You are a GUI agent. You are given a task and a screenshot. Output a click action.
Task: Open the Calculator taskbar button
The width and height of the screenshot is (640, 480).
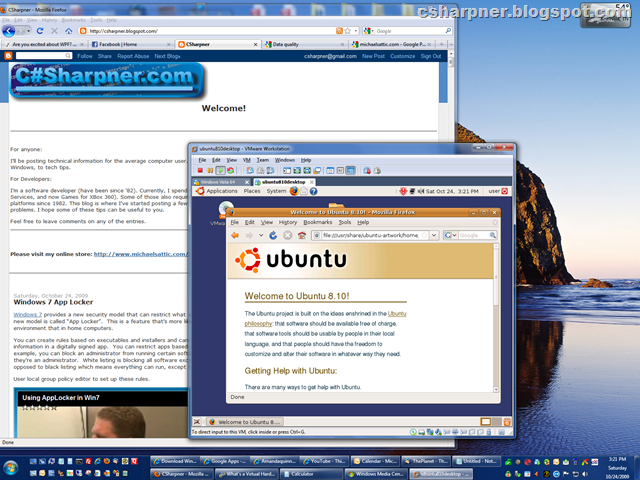click(x=311, y=474)
